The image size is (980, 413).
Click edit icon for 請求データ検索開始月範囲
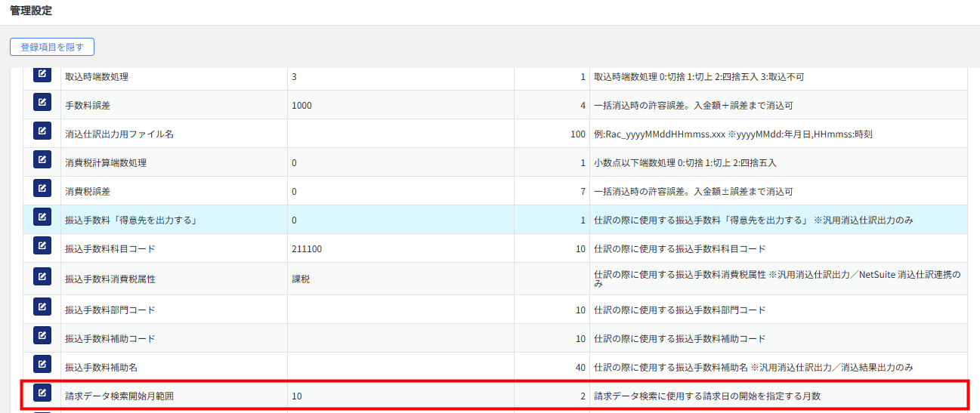point(42,393)
